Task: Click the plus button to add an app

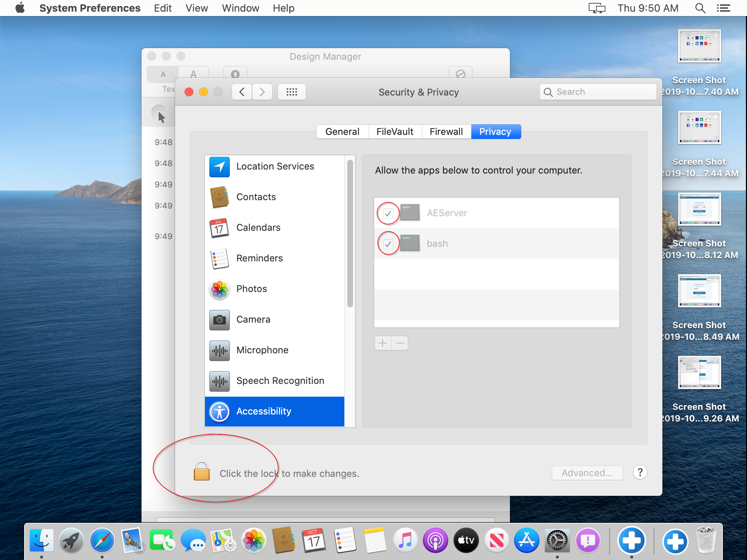Action: tap(383, 343)
